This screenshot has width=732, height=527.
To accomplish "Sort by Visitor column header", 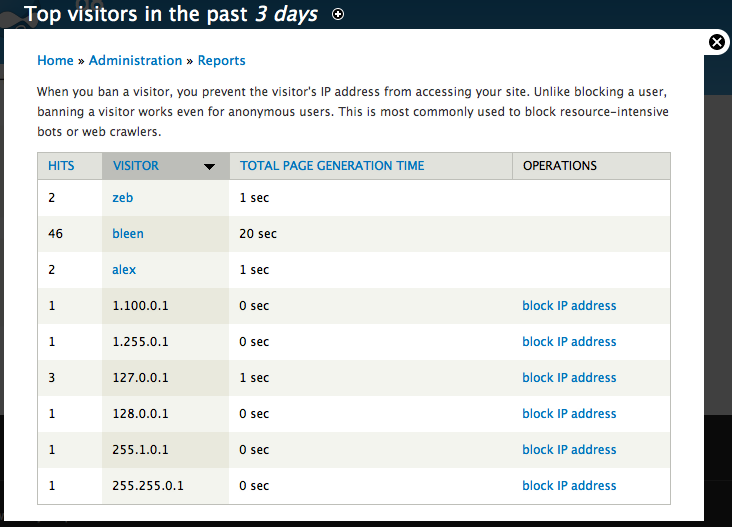I will point(136,166).
